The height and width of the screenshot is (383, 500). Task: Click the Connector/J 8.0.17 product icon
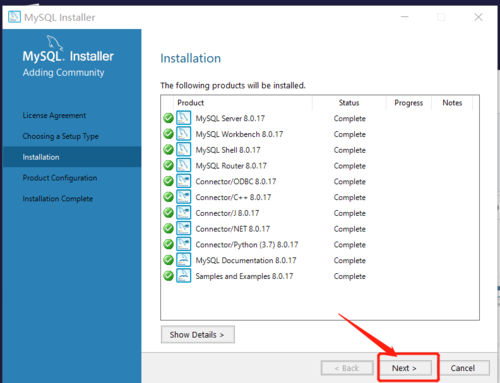[183, 213]
